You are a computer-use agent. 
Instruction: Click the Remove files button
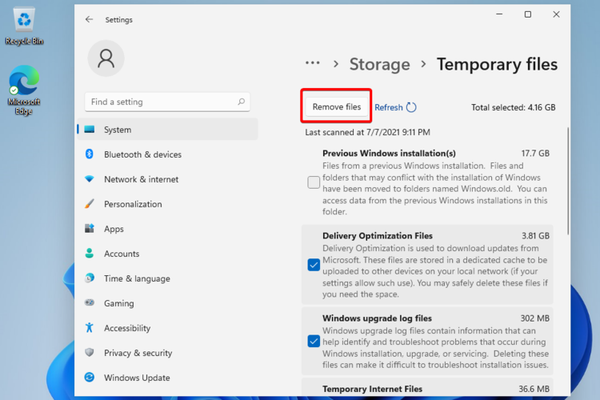click(336, 107)
